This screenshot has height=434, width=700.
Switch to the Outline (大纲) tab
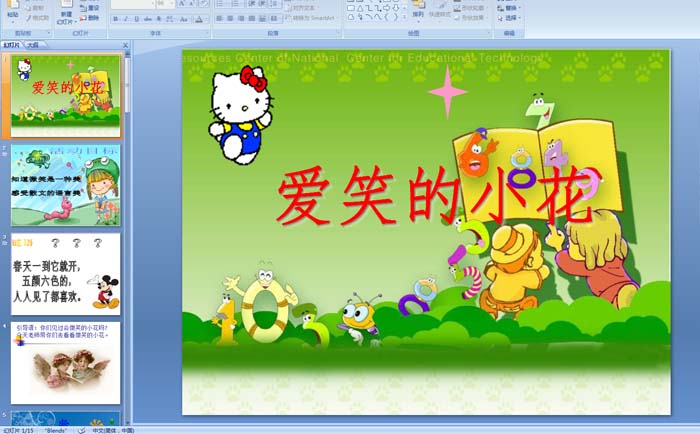[33, 45]
